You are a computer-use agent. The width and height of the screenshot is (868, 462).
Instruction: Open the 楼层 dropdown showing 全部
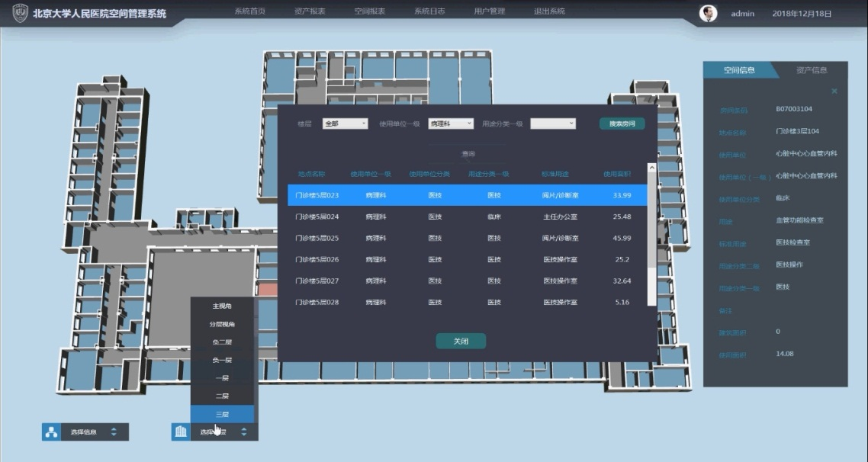click(345, 124)
